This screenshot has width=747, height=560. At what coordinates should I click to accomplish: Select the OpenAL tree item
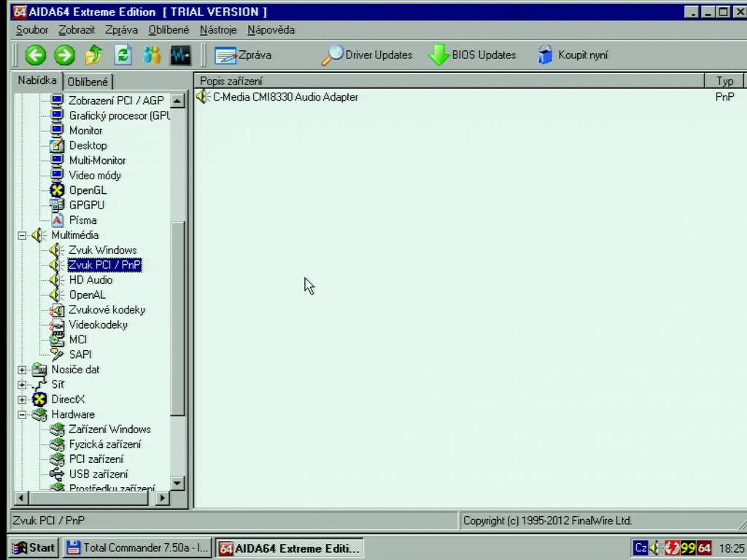(x=88, y=295)
